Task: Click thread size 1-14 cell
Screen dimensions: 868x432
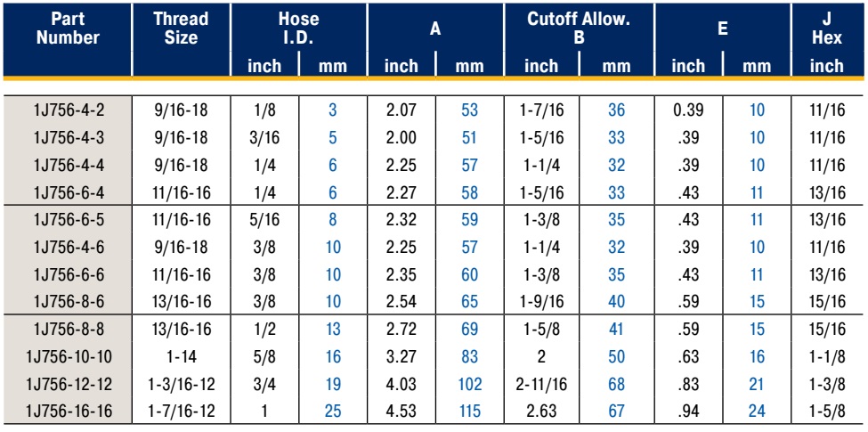Action: click(181, 356)
